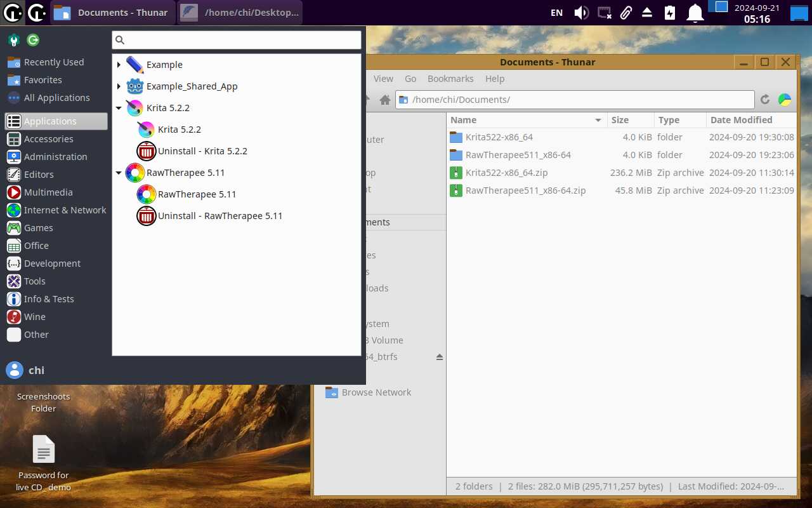Open the clipboard manager paperclip icon

pyautogui.click(x=626, y=12)
